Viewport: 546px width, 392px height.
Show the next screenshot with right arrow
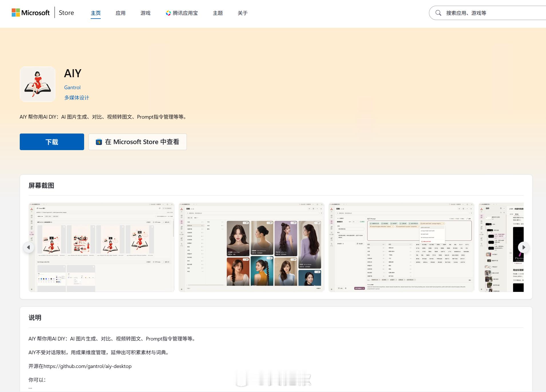click(524, 247)
